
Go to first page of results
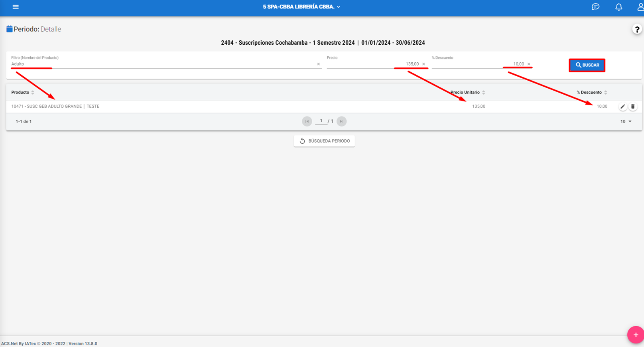[x=307, y=121]
